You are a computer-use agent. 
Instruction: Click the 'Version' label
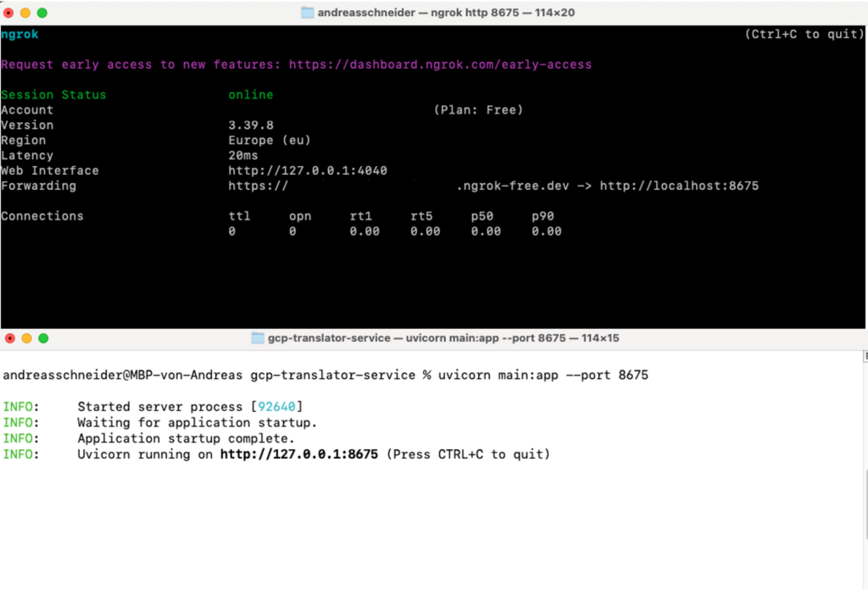pyautogui.click(x=27, y=125)
